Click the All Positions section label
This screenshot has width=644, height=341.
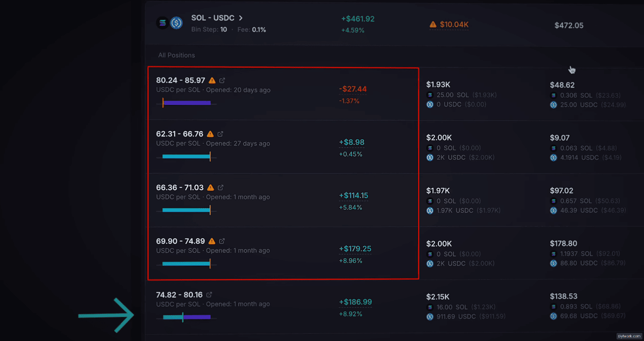[x=176, y=55]
